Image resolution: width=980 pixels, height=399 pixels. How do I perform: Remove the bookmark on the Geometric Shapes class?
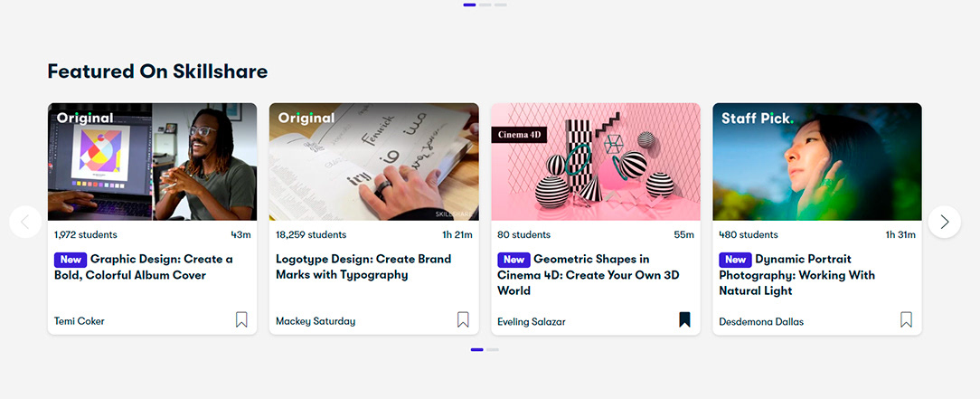pos(685,319)
